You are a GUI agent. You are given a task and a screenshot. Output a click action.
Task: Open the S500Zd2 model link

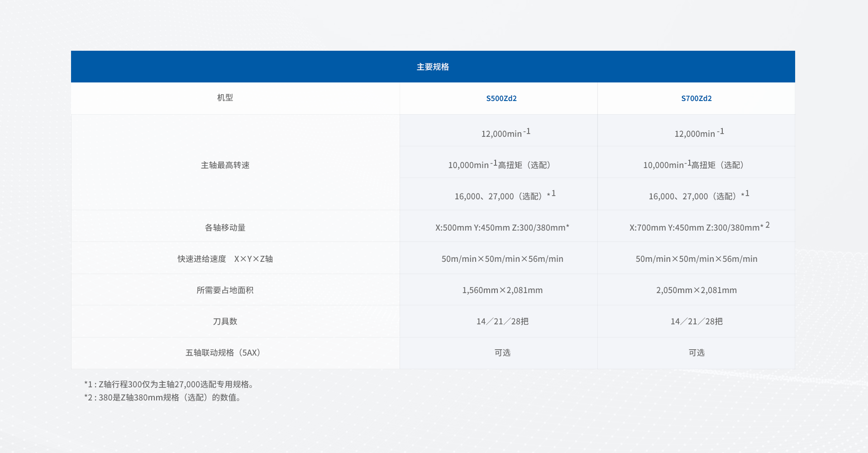pyautogui.click(x=501, y=98)
